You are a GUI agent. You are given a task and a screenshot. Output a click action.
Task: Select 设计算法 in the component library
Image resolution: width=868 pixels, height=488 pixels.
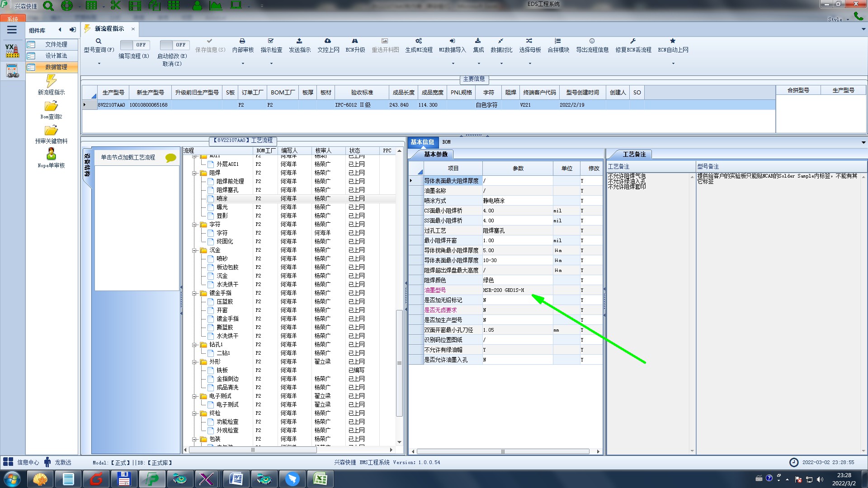click(56, 56)
